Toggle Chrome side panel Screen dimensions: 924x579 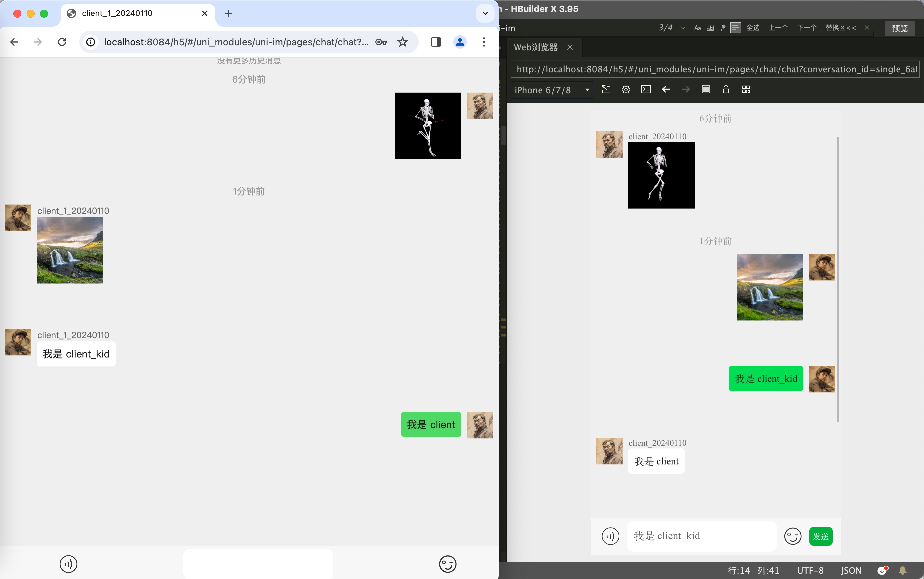[436, 42]
